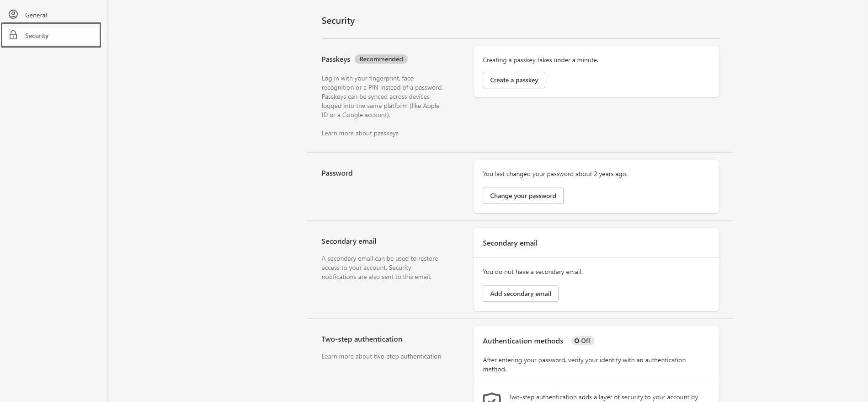868x402 pixels.
Task: Click the Passkeys section label
Action: click(x=335, y=59)
